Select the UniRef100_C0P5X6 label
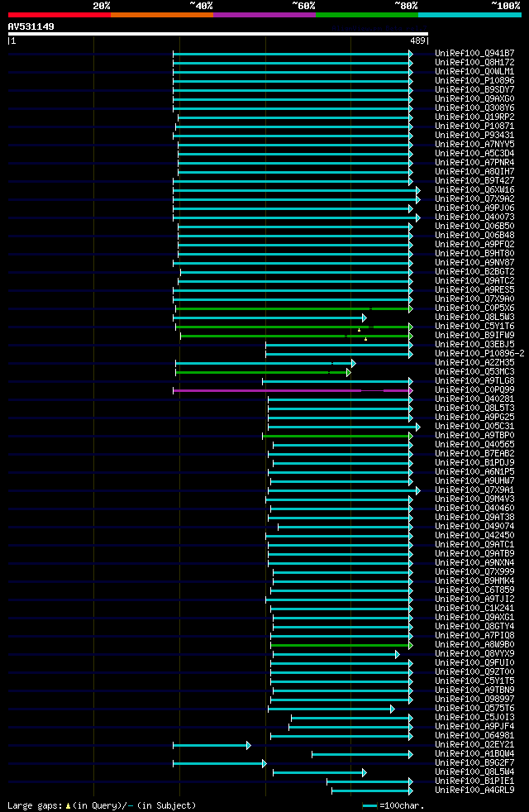 tap(474, 308)
